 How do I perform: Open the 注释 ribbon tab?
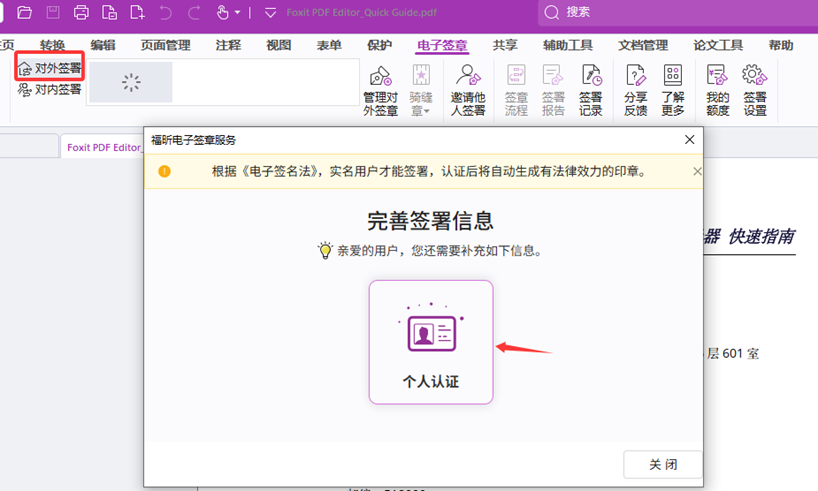click(228, 45)
